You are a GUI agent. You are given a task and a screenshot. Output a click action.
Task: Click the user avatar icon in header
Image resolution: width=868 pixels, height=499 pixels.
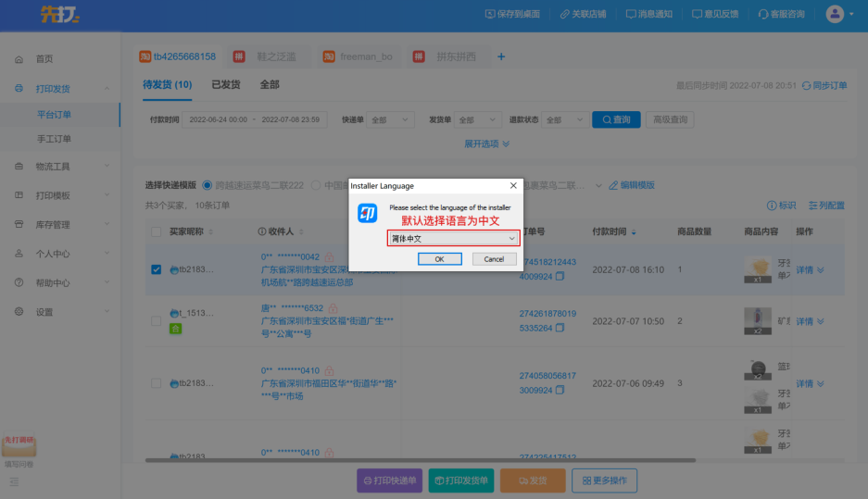click(x=835, y=14)
